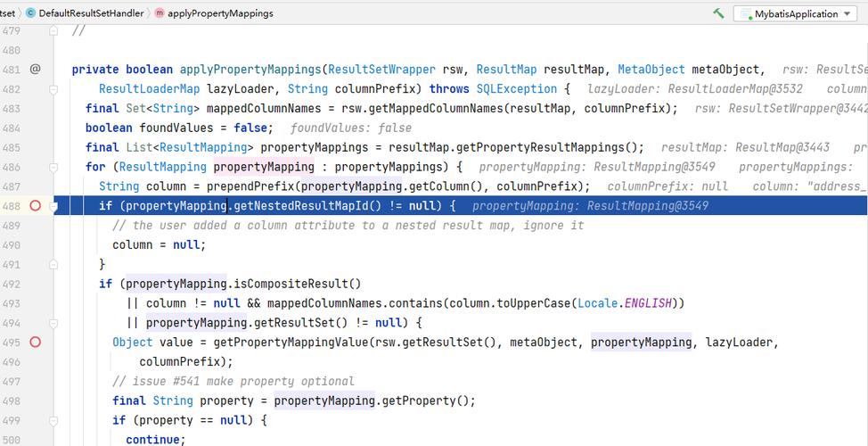Viewport: 868px width, 446px height.
Task: Collapse the for-loop fold on line 486
Action: pos(53,167)
